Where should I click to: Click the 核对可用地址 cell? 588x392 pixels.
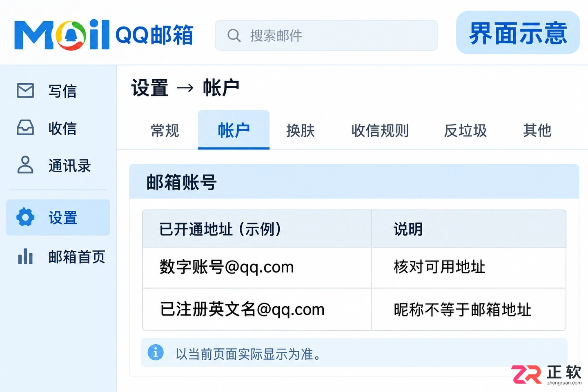[x=469, y=267]
